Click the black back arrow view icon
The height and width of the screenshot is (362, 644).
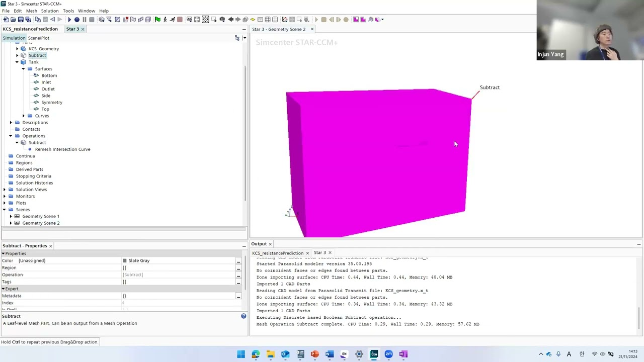230,19
